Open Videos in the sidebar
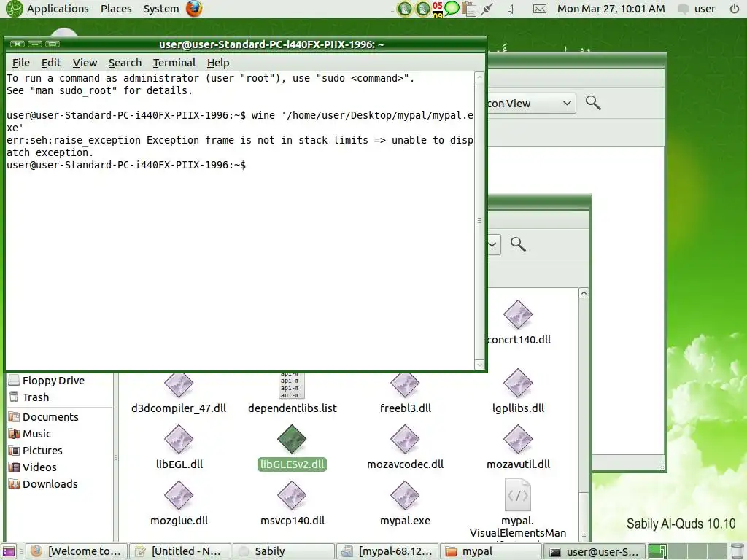This screenshot has width=747, height=560. [32, 467]
